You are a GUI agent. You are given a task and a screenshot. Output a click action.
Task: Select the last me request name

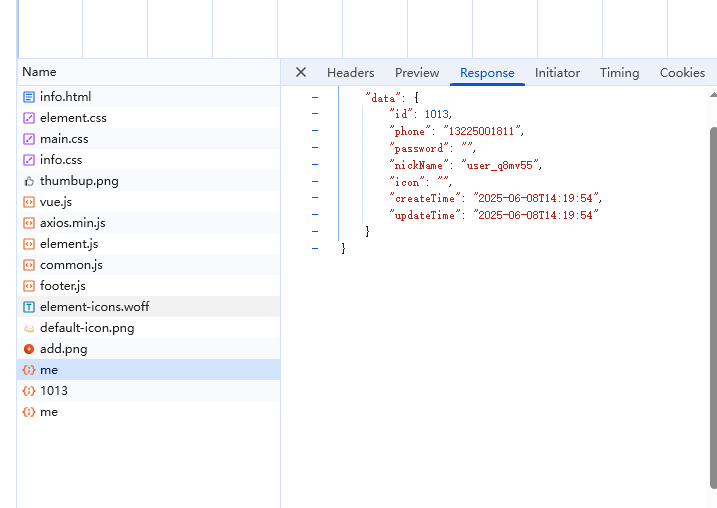click(49, 412)
